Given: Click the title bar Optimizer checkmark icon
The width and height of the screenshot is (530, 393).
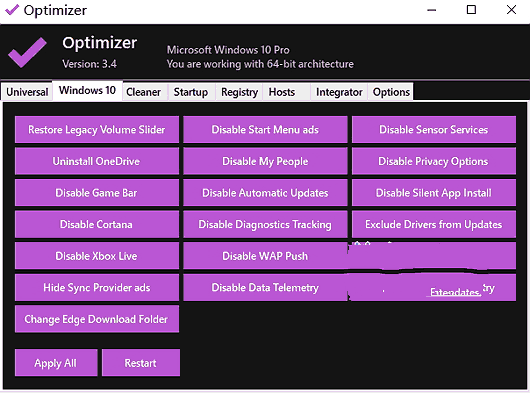Looking at the screenshot, I should [12, 10].
